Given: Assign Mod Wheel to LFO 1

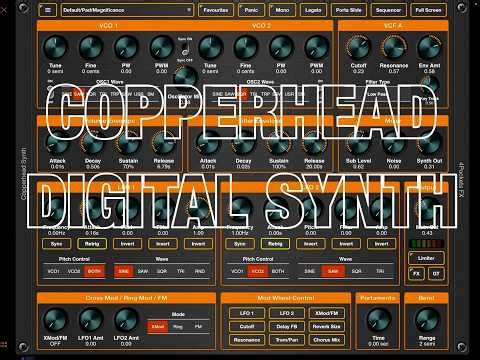Looking at the screenshot, I should pos(247,313).
